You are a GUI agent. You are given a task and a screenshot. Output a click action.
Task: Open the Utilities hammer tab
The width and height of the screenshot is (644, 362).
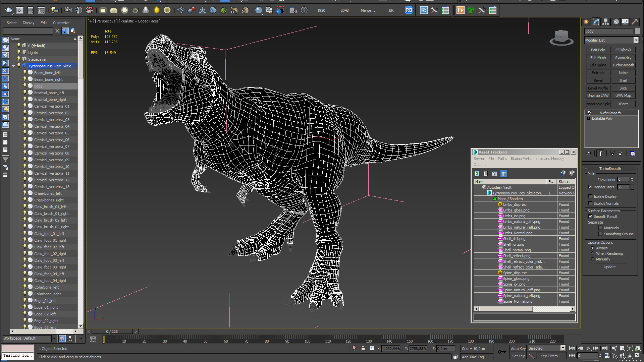[x=635, y=22]
